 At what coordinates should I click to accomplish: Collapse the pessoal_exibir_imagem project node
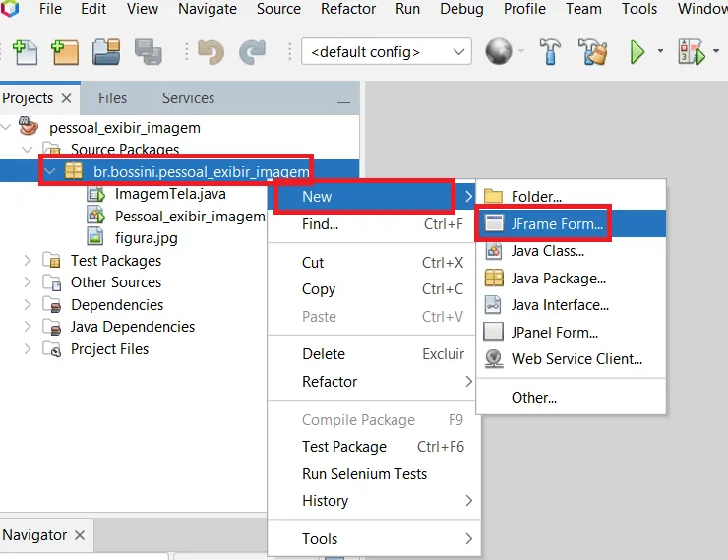click(x=6, y=126)
